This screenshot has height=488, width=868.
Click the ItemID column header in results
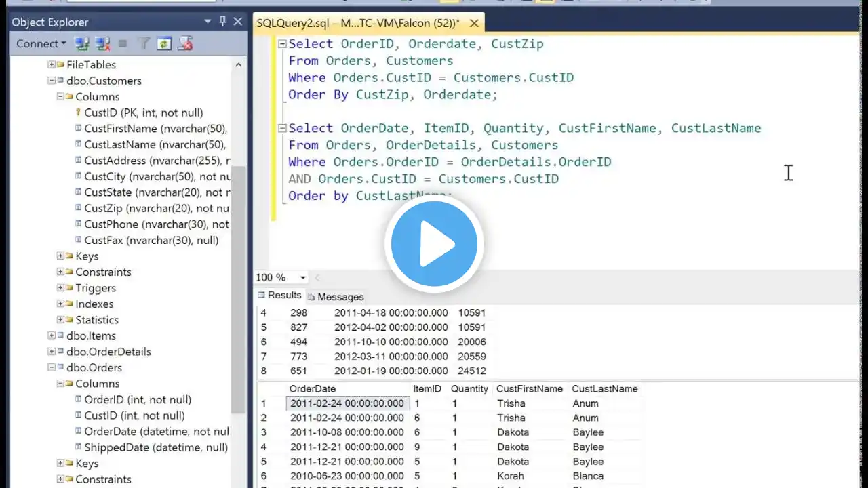[428, 389]
